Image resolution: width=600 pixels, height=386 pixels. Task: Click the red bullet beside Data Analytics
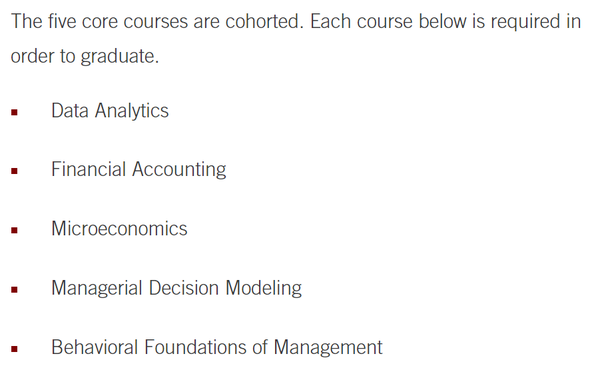15,112
